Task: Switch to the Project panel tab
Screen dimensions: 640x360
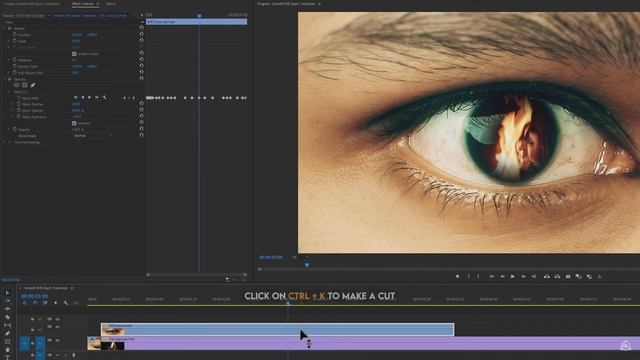Action: click(x=32, y=4)
